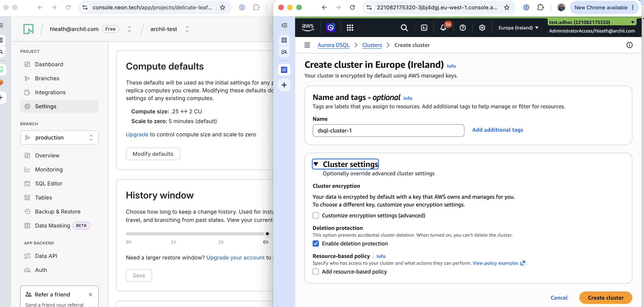The height and width of the screenshot is (307, 644).
Task: Check Customize encryption settings (advanced)
Action: pos(316,216)
